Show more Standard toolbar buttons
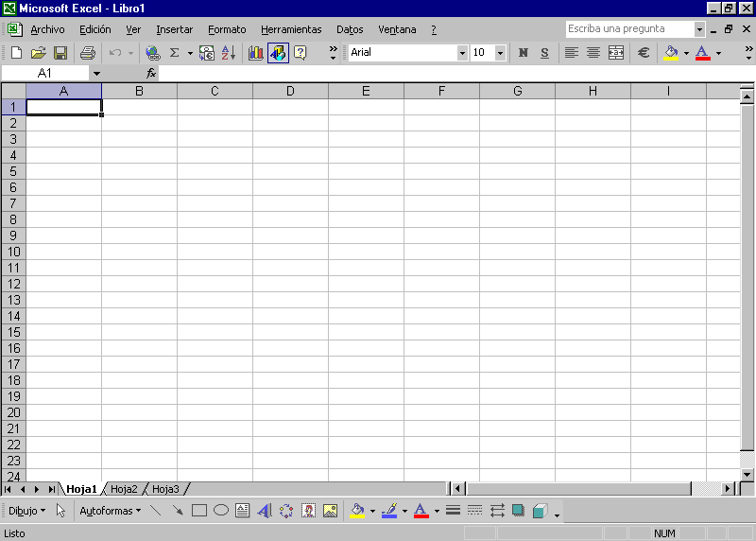 333,53
